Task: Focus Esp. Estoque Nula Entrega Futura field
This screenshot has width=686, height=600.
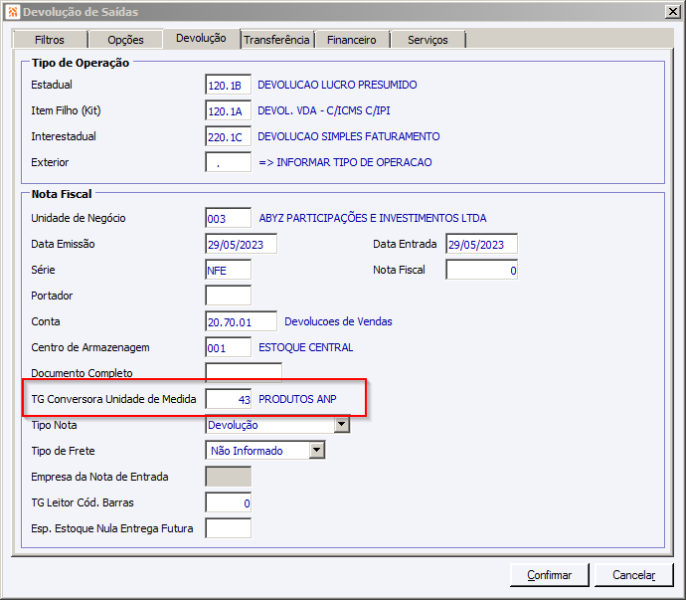Action: pyautogui.click(x=228, y=528)
